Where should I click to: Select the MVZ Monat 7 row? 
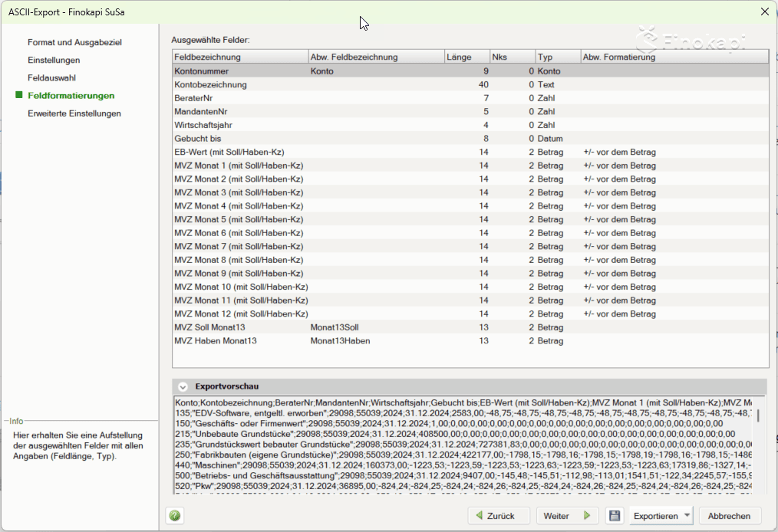click(470, 246)
